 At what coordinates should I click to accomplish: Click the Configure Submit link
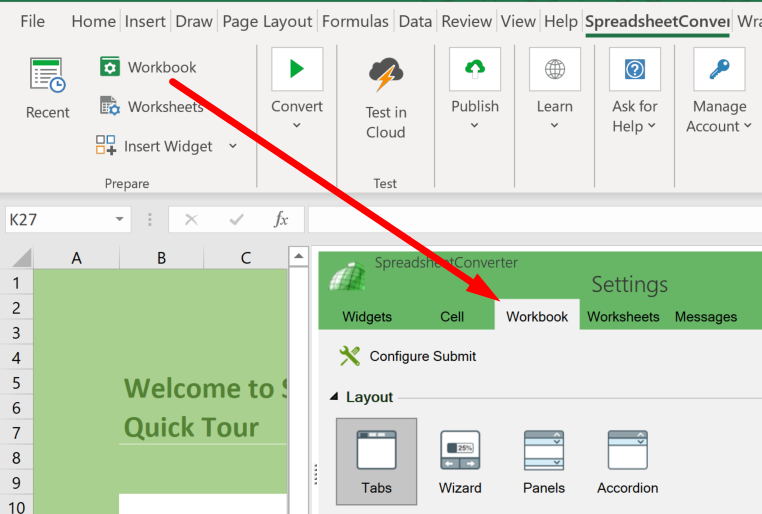[x=423, y=356]
